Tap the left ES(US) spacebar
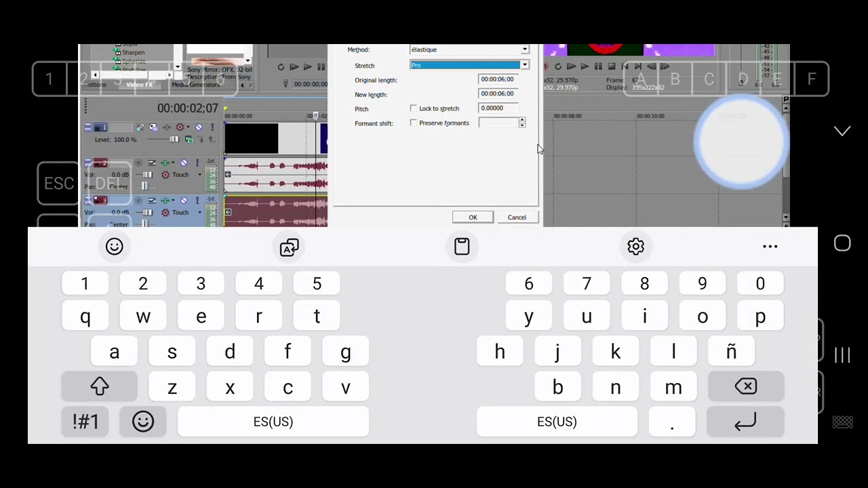The image size is (868, 488). [273, 422]
